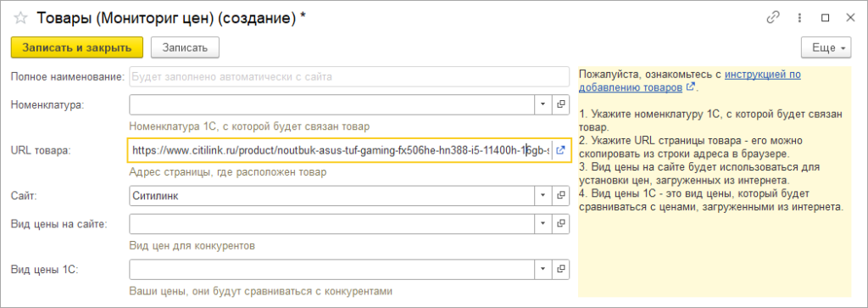868x308 pixels.
Task: Copy link to this form icon
Action: pos(773,18)
